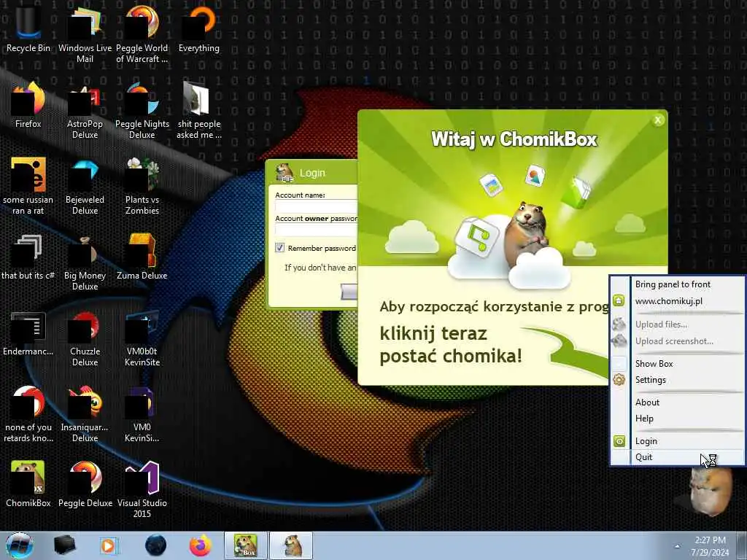Select VM0 KevinSi... desktop icon
Image resolution: width=747 pixels, height=560 pixels.
point(142,413)
